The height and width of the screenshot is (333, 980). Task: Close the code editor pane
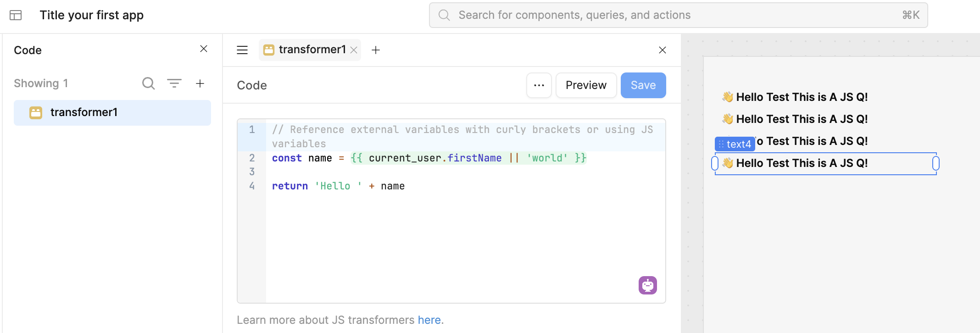point(662,50)
